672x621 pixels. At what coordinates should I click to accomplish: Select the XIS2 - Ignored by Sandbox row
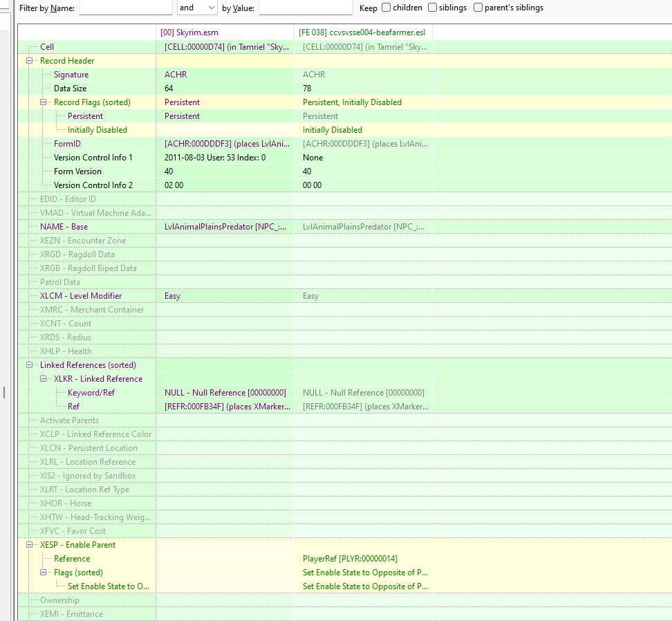[x=88, y=476]
